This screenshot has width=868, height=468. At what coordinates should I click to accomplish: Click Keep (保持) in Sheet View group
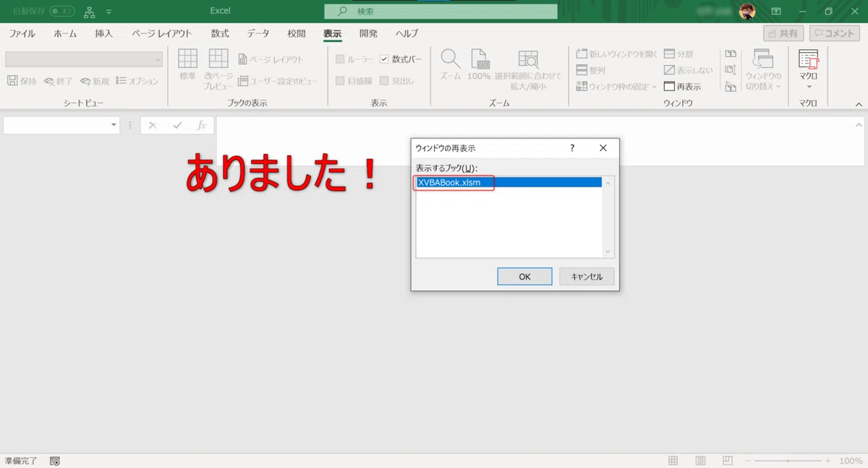tap(22, 81)
